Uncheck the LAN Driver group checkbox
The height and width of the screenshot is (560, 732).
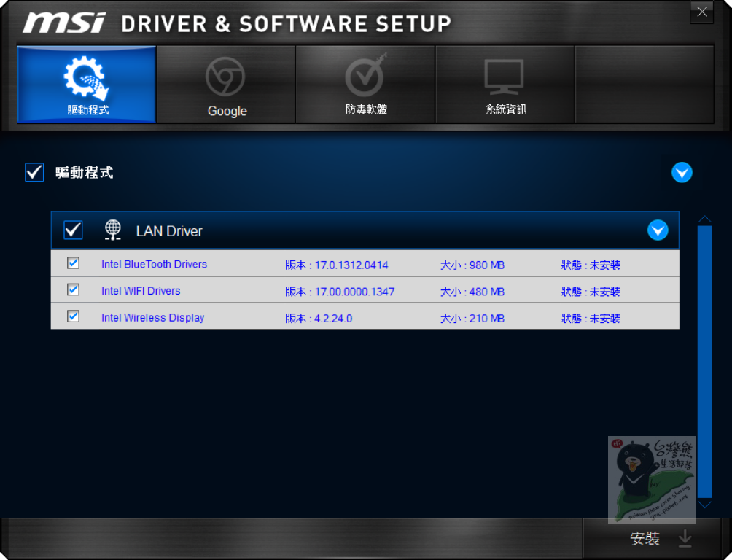tap(74, 230)
